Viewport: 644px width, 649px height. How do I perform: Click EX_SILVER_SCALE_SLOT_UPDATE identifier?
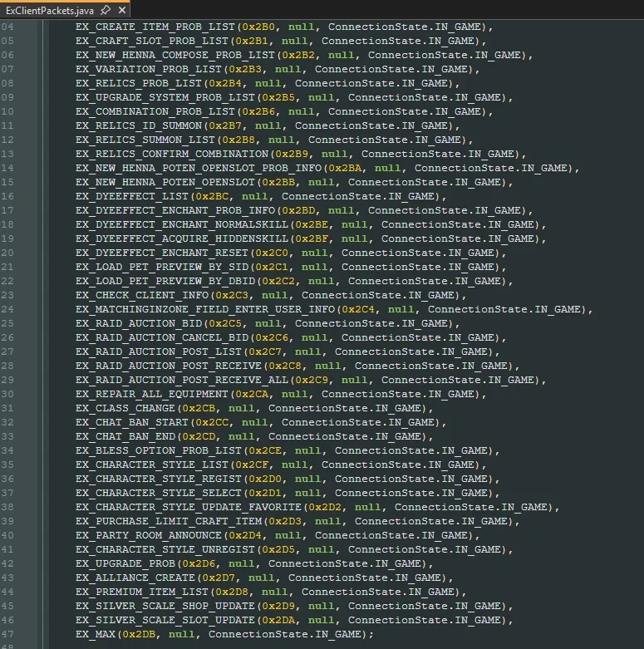coord(165,620)
